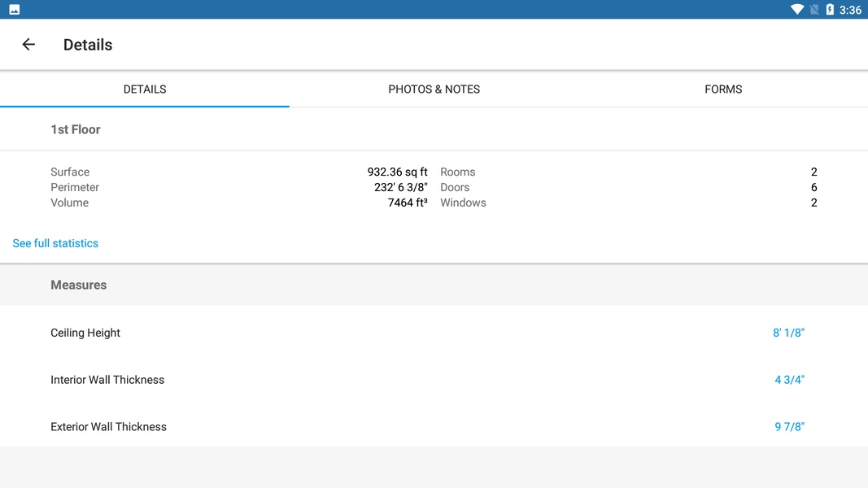
Task: Tap the picture notification icon in status bar
Action: pyautogui.click(x=15, y=10)
